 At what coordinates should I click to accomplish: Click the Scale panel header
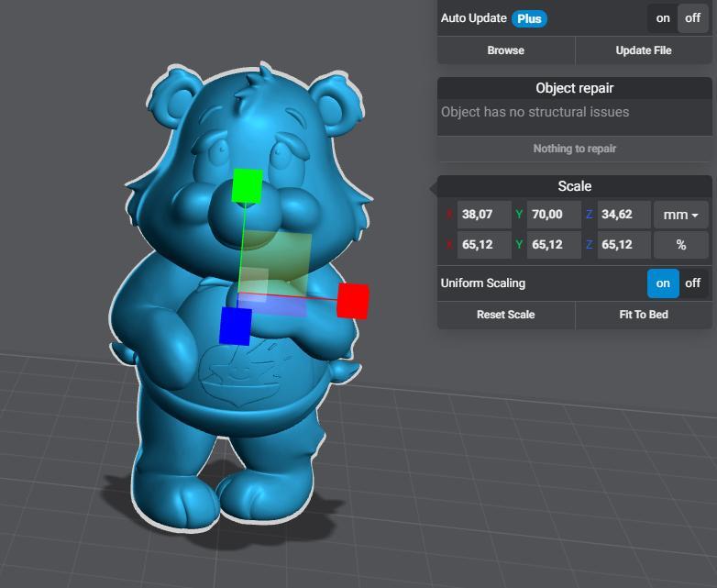[x=575, y=186]
